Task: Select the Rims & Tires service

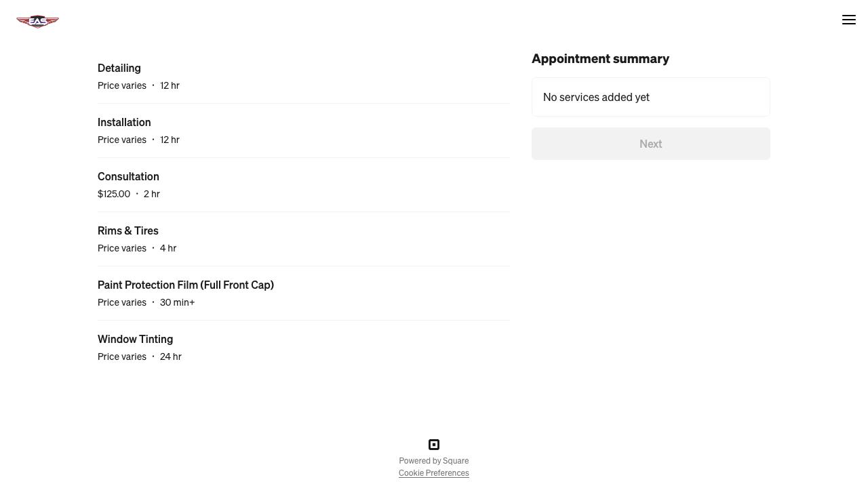Action: [x=128, y=230]
